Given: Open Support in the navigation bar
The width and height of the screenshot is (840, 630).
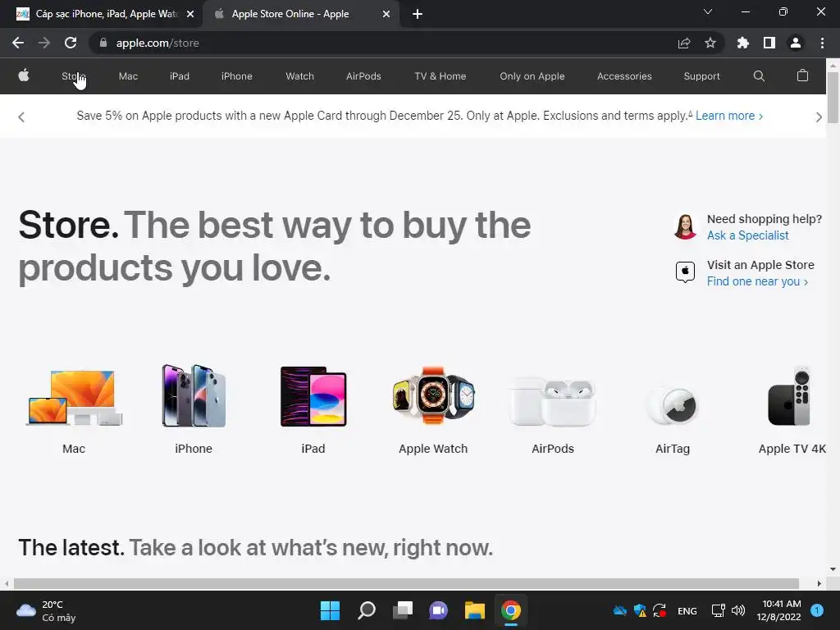Looking at the screenshot, I should (702, 76).
